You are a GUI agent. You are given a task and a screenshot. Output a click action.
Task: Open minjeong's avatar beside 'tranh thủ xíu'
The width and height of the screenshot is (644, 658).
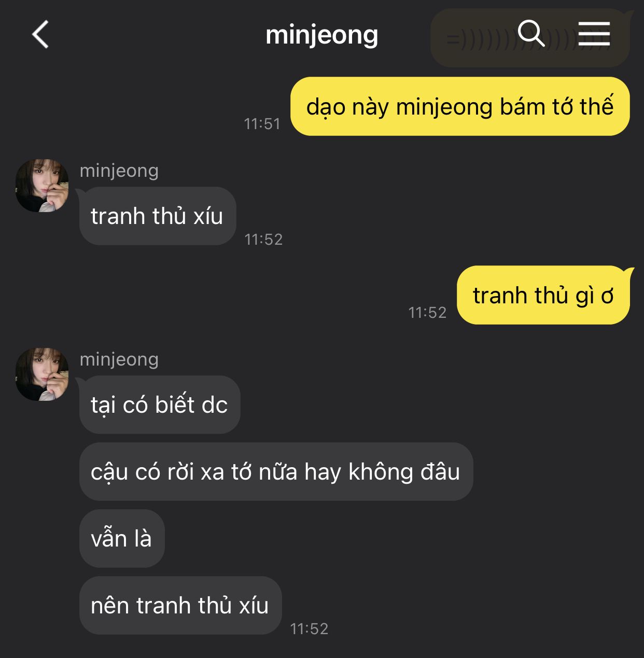42,186
